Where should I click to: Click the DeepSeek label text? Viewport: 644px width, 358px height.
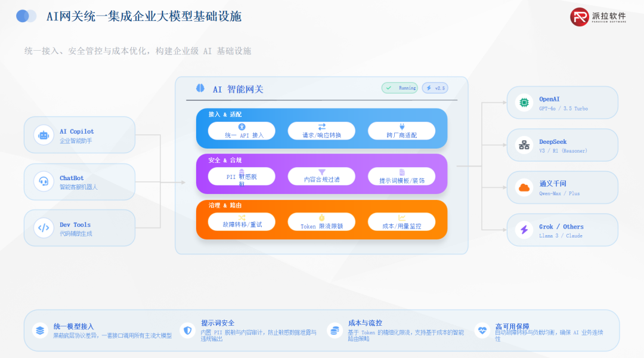(552, 142)
